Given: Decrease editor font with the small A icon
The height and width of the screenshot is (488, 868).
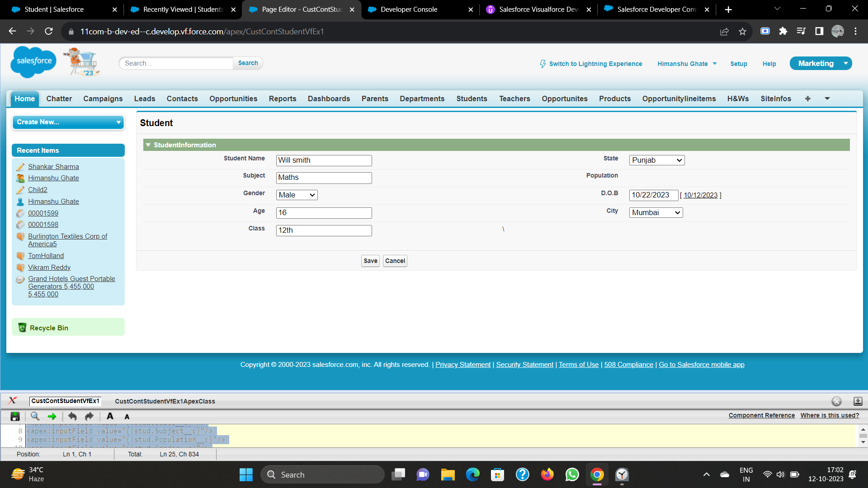Looking at the screenshot, I should tap(127, 417).
